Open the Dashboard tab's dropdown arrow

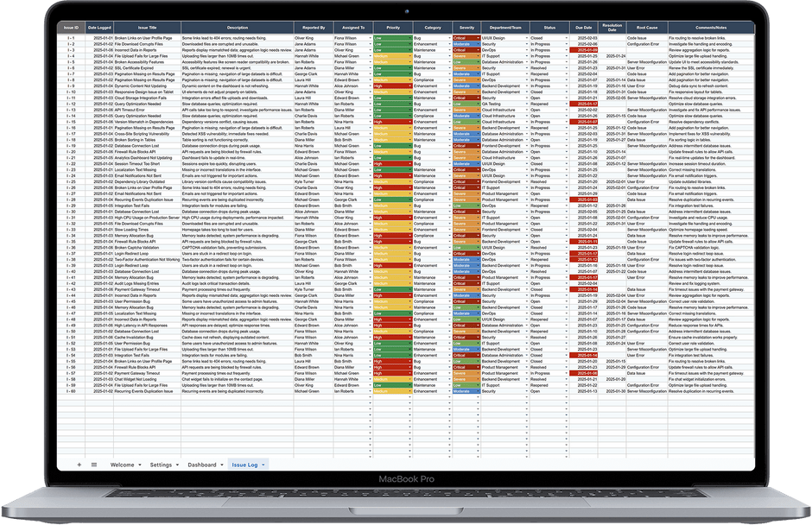pyautogui.click(x=221, y=463)
